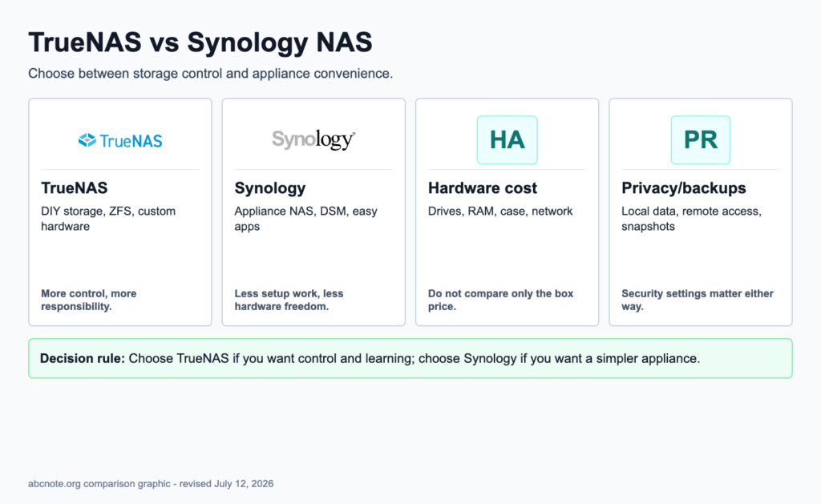The height and width of the screenshot is (504, 821).
Task: Click the PR badge icon
Action: (701, 139)
